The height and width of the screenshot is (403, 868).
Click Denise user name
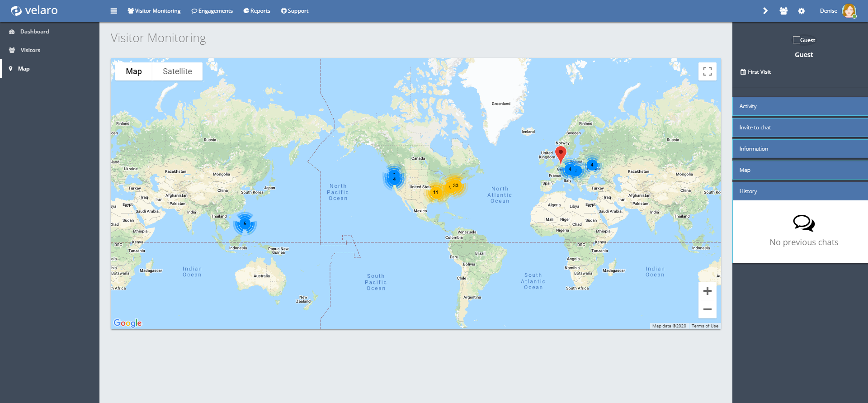828,11
